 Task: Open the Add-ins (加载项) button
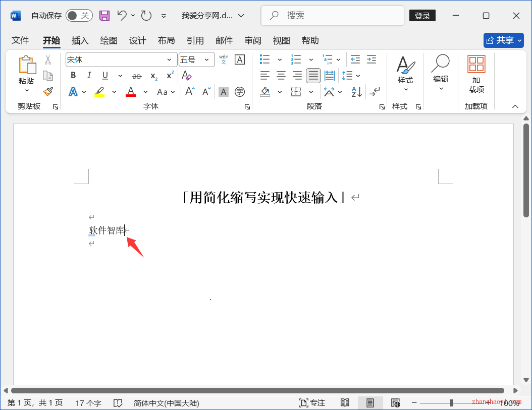tap(476, 74)
